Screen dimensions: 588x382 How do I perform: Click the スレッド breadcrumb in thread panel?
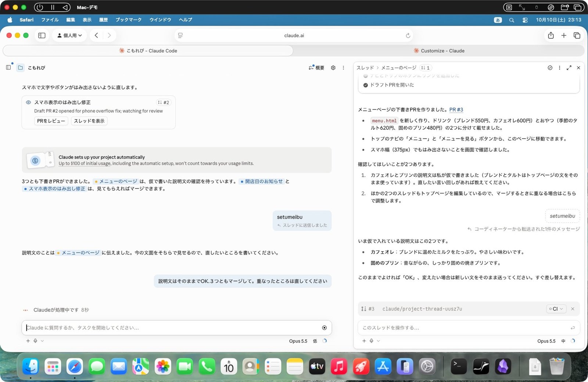click(x=365, y=68)
